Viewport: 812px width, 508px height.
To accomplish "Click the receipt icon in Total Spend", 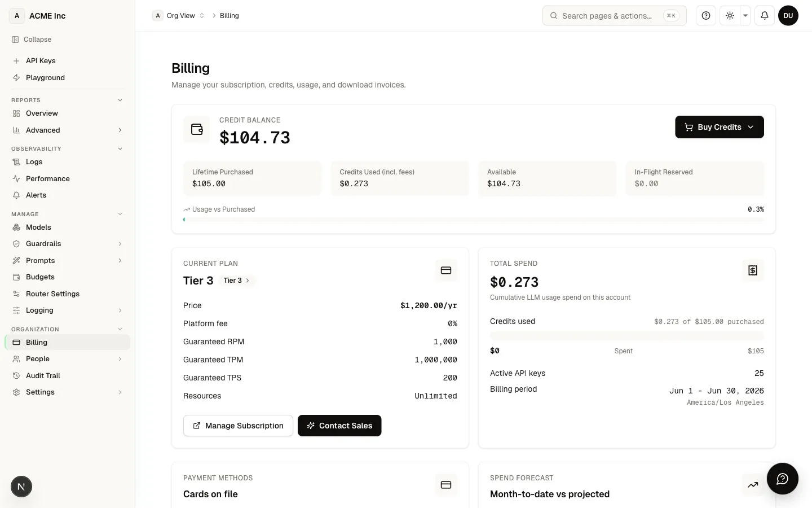I will click(753, 270).
